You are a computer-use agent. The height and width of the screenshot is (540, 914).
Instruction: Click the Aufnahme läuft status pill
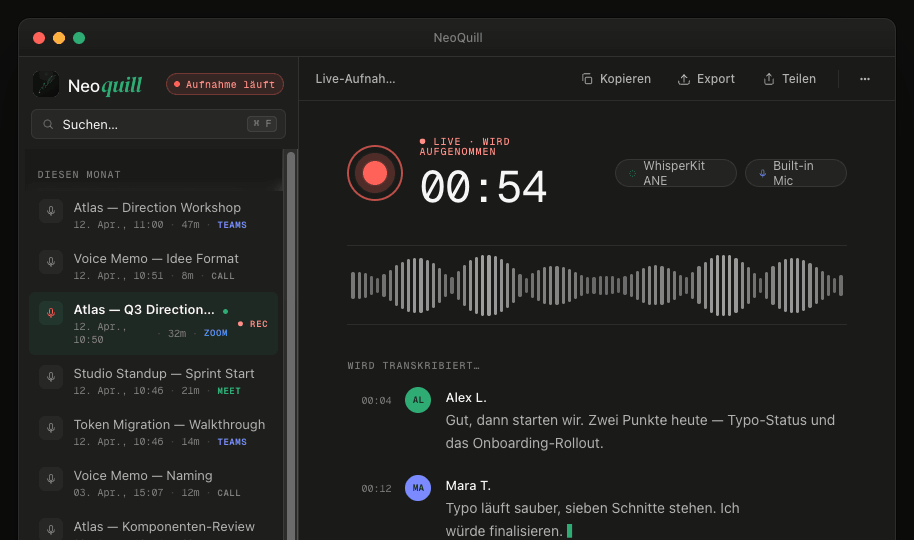point(225,84)
